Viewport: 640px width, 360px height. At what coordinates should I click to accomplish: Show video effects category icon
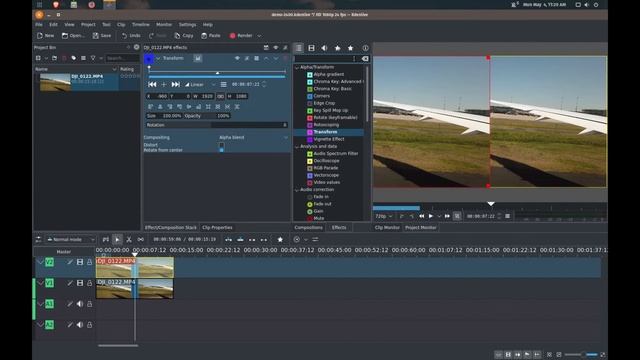pos(311,48)
